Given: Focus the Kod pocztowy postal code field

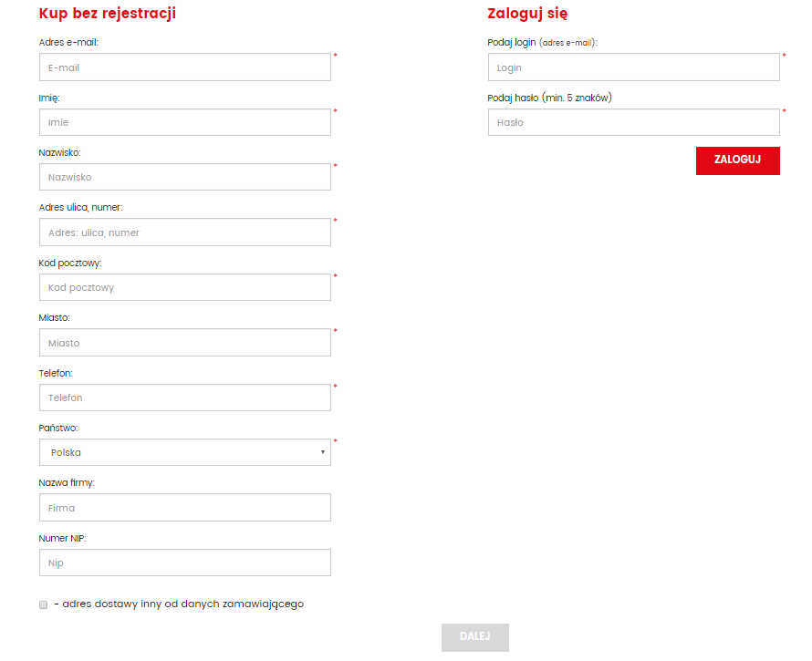Looking at the screenshot, I should [x=184, y=287].
